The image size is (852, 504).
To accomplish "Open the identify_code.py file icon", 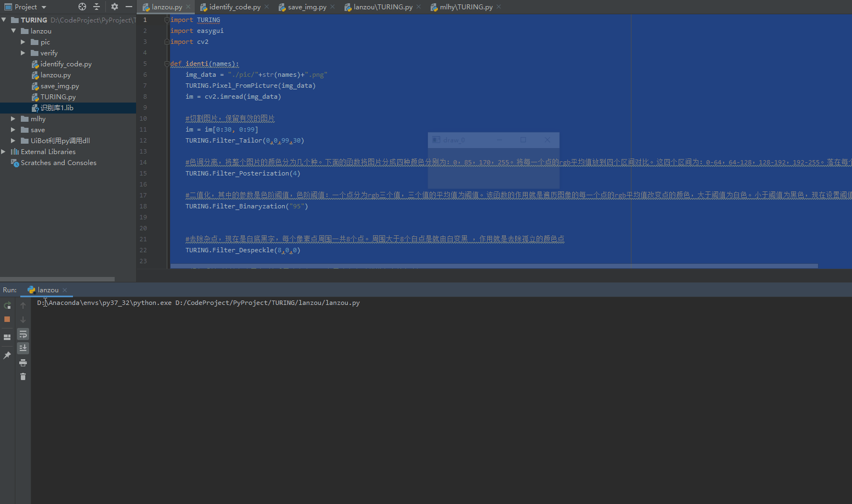I will (x=34, y=64).
